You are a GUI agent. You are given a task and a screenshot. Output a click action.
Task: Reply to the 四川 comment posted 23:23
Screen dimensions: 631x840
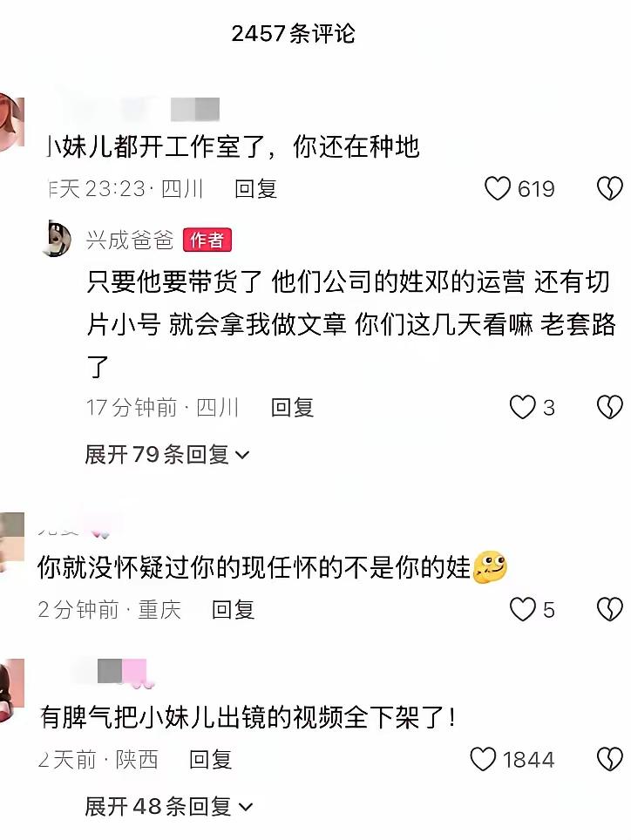255,188
